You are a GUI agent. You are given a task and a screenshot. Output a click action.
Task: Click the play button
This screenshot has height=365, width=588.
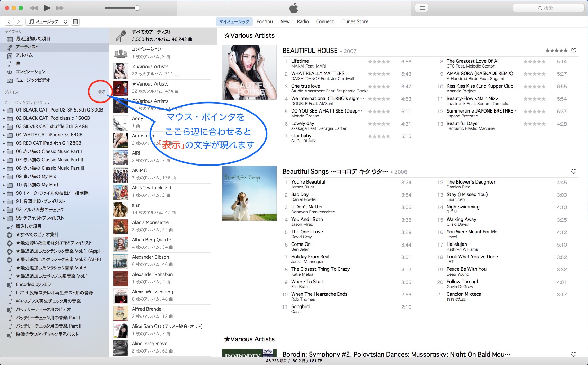click(x=47, y=8)
